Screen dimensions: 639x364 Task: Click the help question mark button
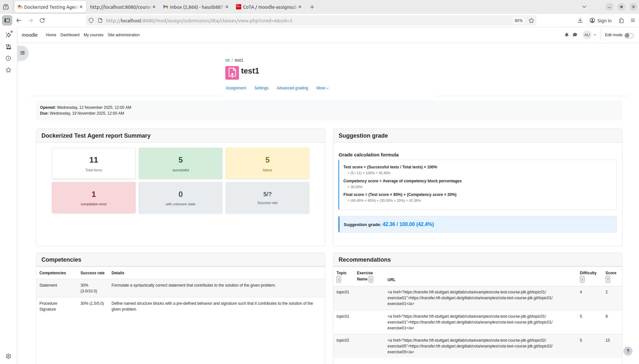tap(628, 351)
